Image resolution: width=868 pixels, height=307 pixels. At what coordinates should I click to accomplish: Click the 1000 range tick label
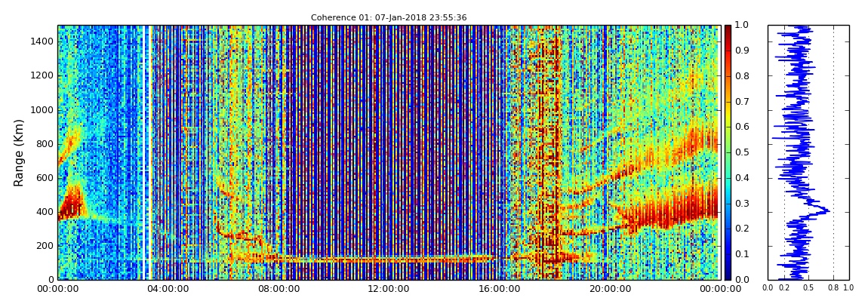click(x=43, y=109)
